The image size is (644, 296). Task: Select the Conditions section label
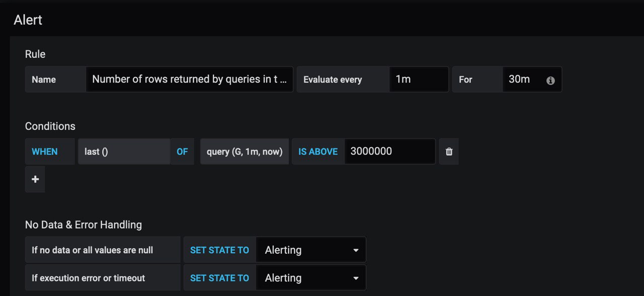click(50, 126)
